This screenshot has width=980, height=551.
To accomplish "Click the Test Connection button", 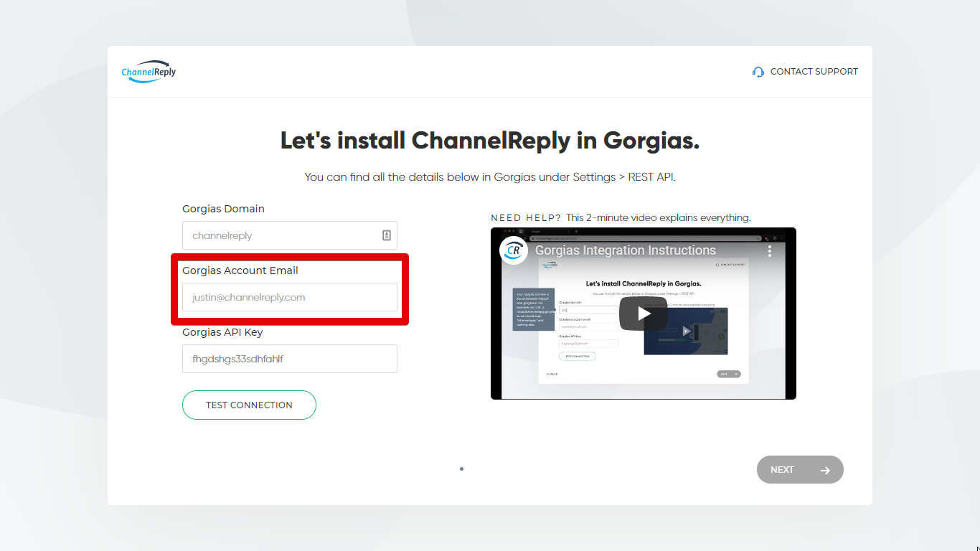I will tap(249, 405).
